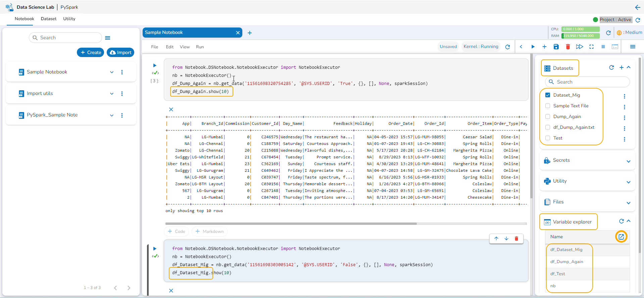Expand the Secrets panel
This screenshot has width=644, height=298.
click(x=628, y=161)
